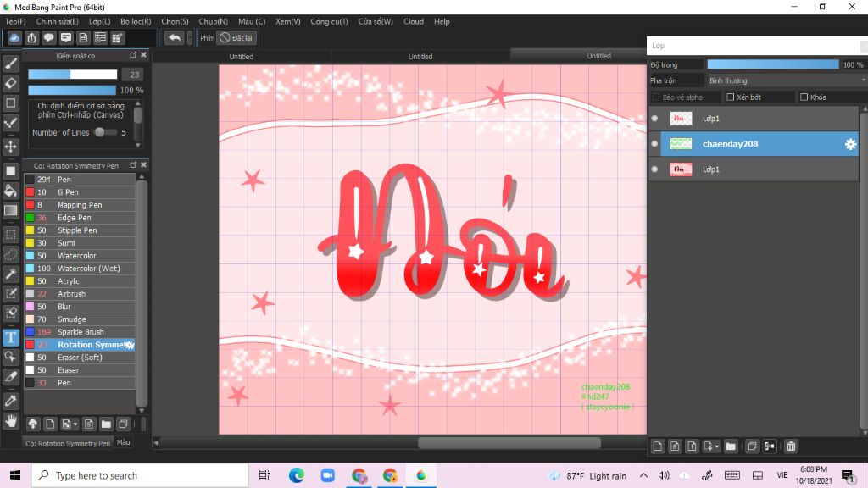Screen dimensions: 868x488
Task: Open the add layer dropdown arrow
Action: click(717, 446)
